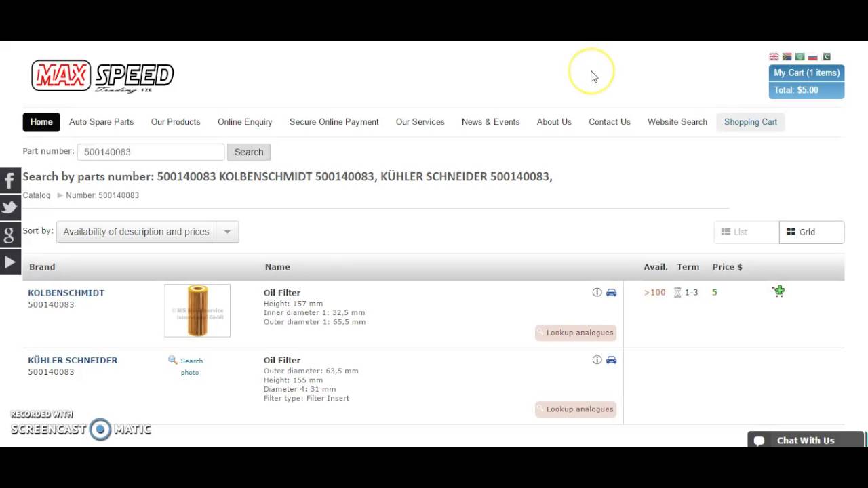Image resolution: width=868 pixels, height=488 pixels.
Task: Select the Pakistan flag icon
Action: click(826, 57)
